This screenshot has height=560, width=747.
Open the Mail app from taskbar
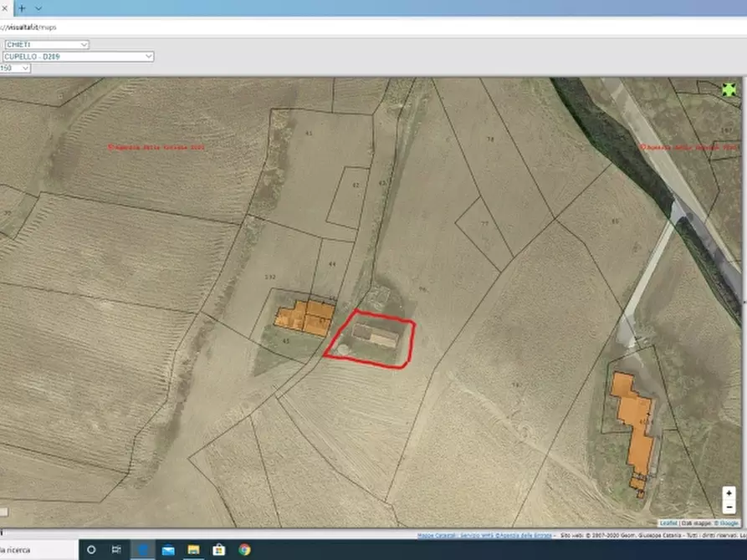(x=168, y=549)
